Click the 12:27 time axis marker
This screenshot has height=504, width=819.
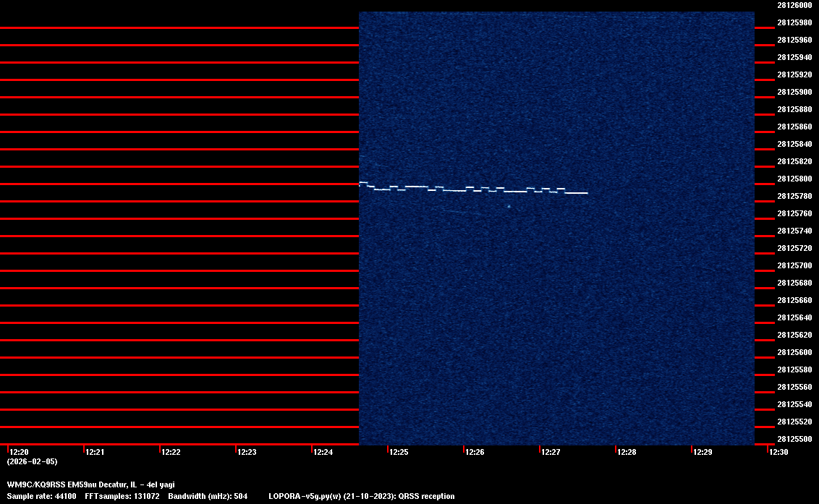click(x=551, y=452)
